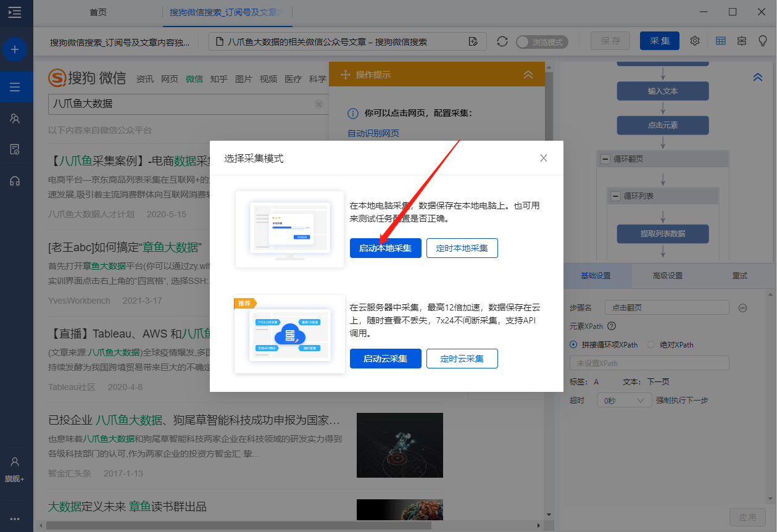The width and height of the screenshot is (777, 532).
Task: Collapse the workflow panel double chevron
Action: [758, 77]
